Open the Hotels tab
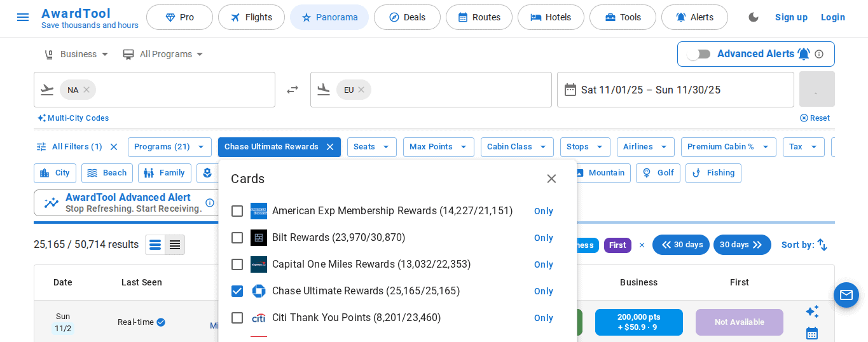The image size is (868, 342). (x=551, y=17)
